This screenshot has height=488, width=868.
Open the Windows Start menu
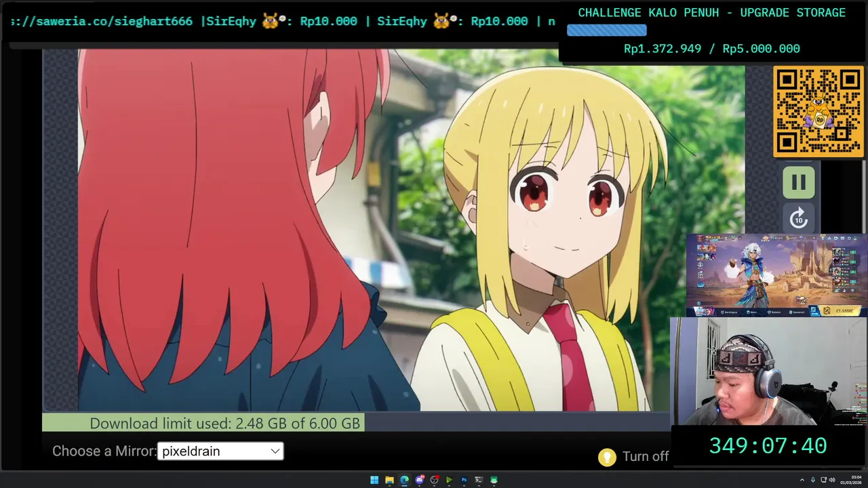[374, 480]
